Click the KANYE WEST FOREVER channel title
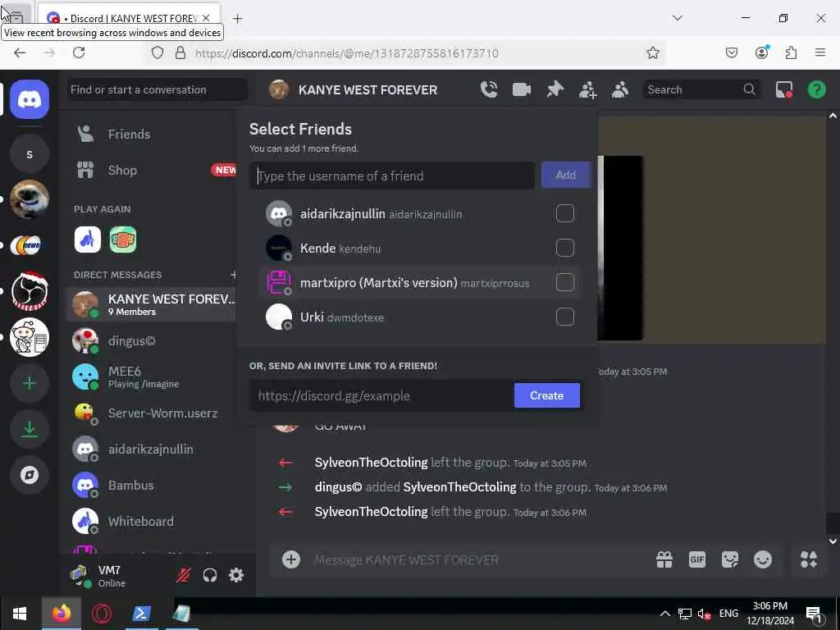Screen dimensions: 840x630 click(367, 89)
